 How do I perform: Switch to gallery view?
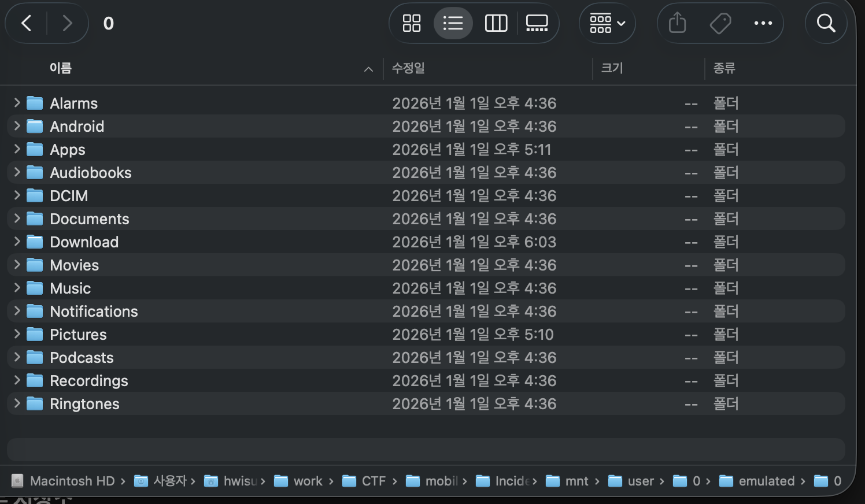(x=537, y=23)
